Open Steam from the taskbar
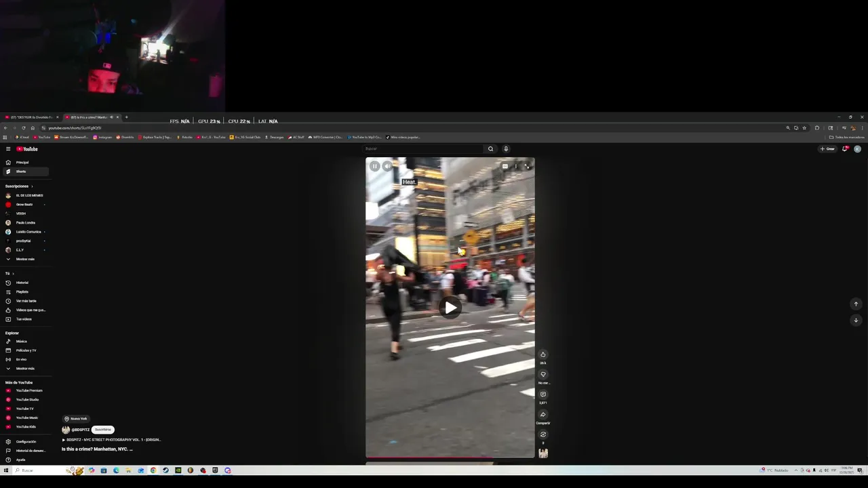Viewport: 868px width, 488px height. [165, 470]
